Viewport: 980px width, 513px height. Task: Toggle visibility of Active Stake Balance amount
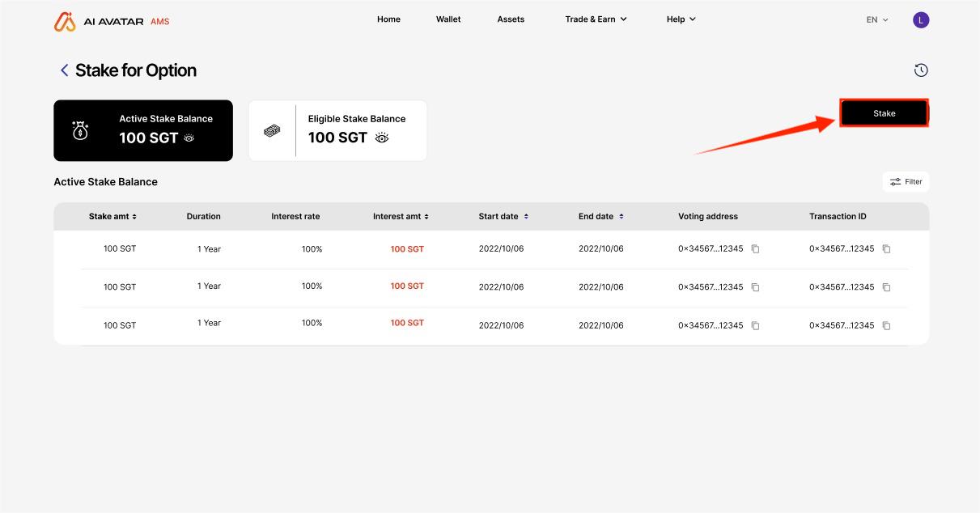pos(189,138)
